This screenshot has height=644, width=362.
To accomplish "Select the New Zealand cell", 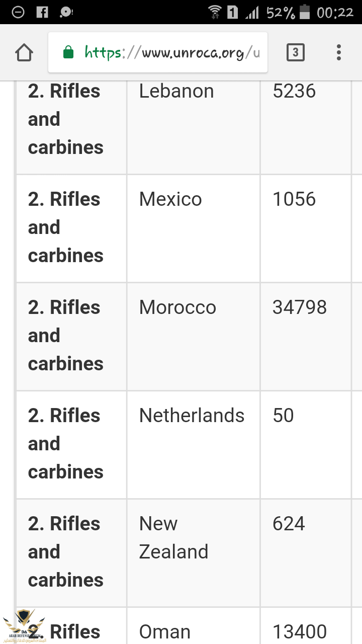I will tap(173, 538).
